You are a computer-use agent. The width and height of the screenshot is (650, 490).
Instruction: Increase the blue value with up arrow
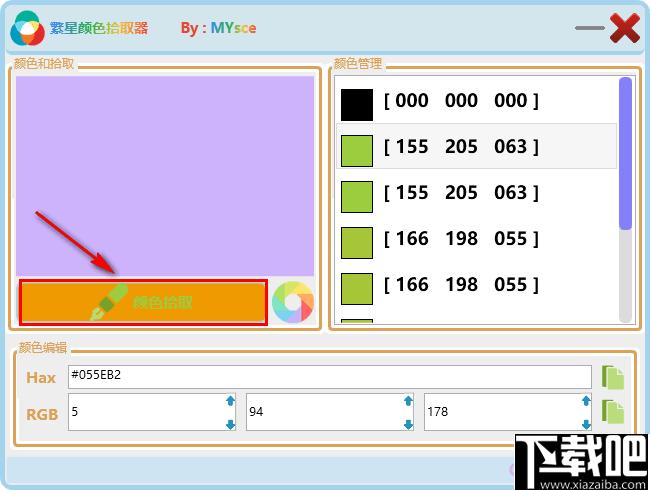(586, 401)
